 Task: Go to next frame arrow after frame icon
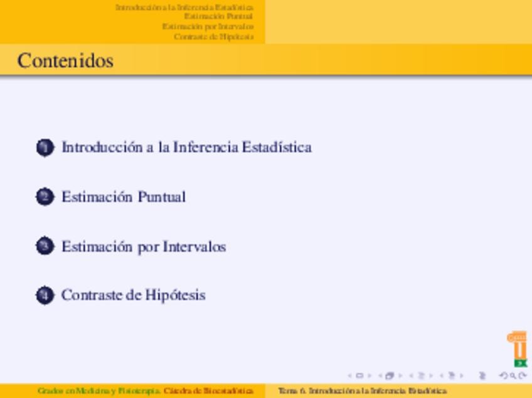pyautogui.click(x=400, y=375)
